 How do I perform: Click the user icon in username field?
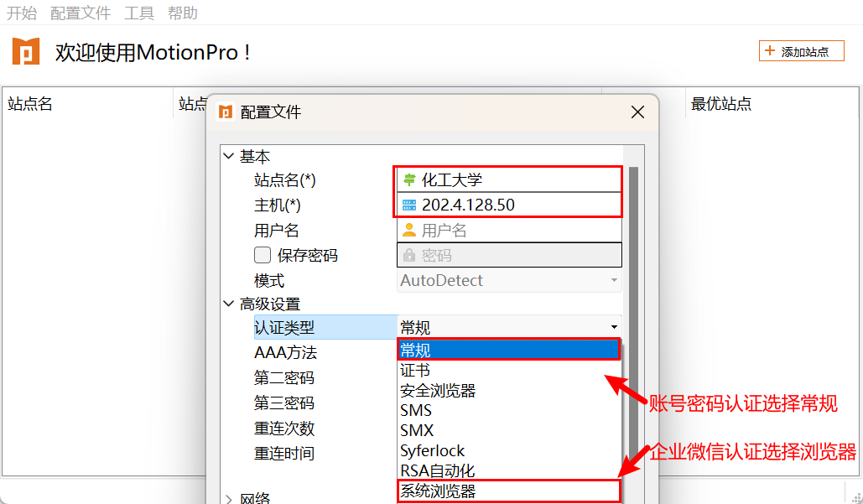tap(409, 231)
